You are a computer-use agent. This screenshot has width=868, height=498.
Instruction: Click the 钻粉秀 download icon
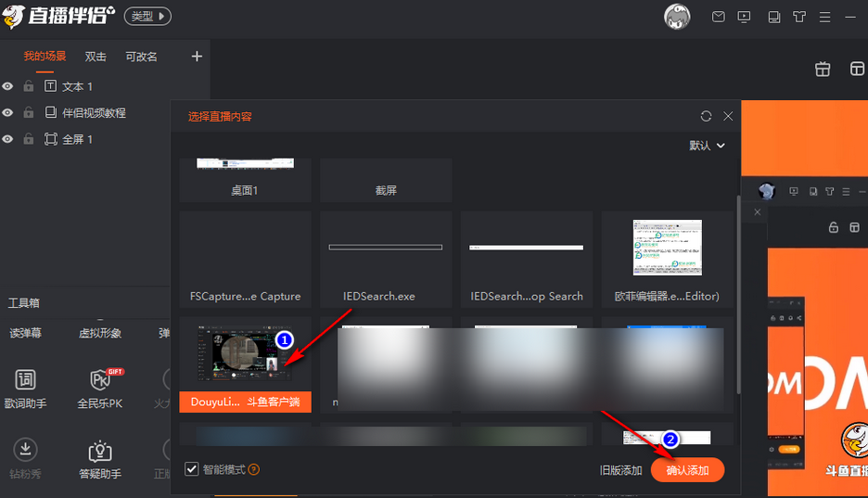pyautogui.click(x=25, y=450)
